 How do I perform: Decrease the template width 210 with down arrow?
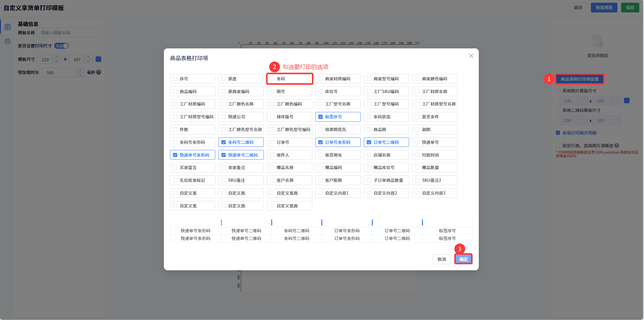(57, 62)
